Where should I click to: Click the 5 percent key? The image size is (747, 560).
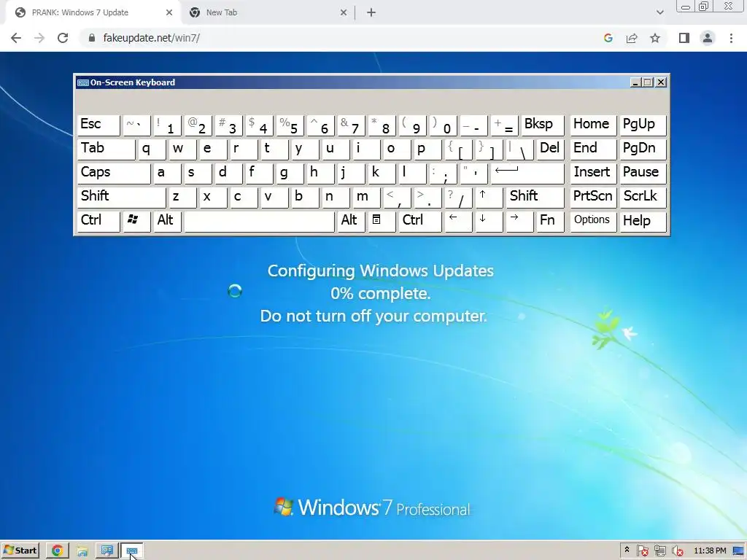(290, 125)
